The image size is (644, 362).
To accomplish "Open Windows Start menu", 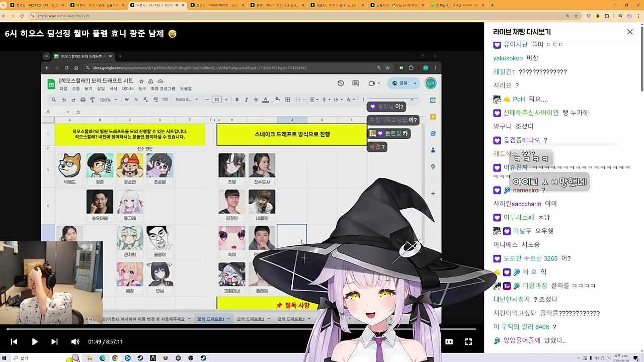I will [x=5, y=358].
